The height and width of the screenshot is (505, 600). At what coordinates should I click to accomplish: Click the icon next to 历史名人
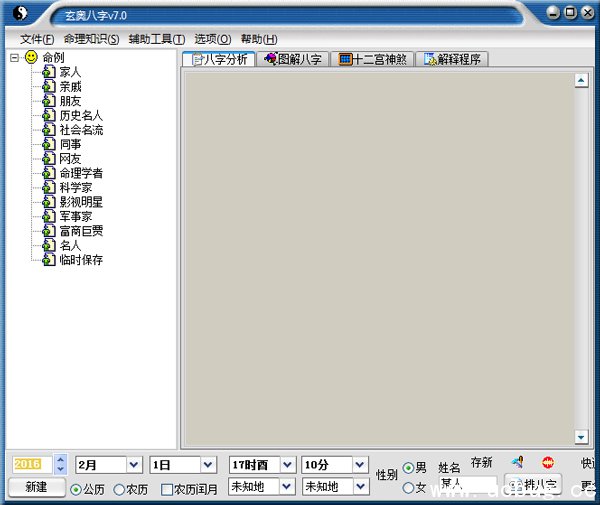pyautogui.click(x=48, y=115)
